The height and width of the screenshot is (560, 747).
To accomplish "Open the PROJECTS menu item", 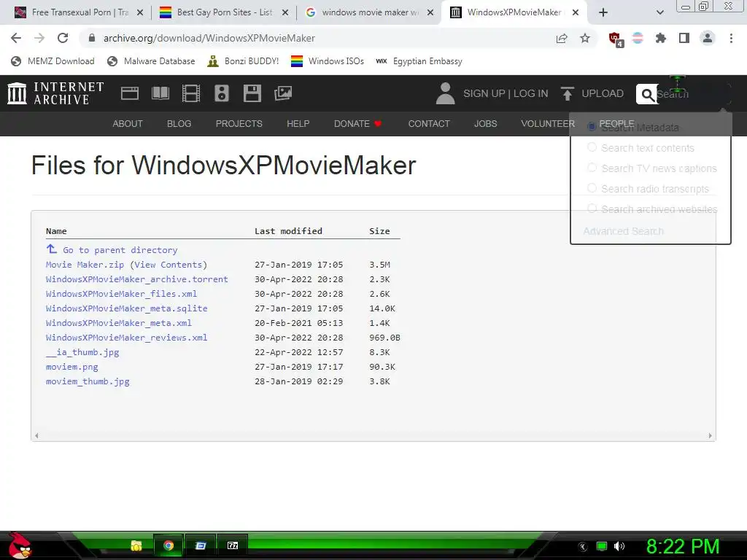I will coord(239,124).
